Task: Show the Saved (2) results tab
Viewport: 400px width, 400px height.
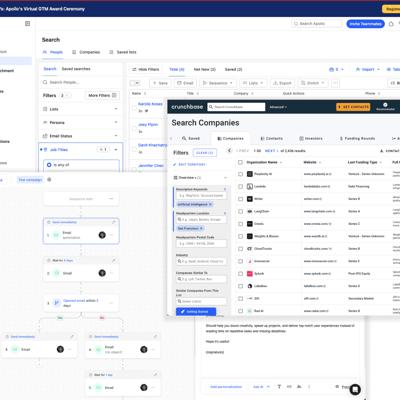Action: [233, 69]
